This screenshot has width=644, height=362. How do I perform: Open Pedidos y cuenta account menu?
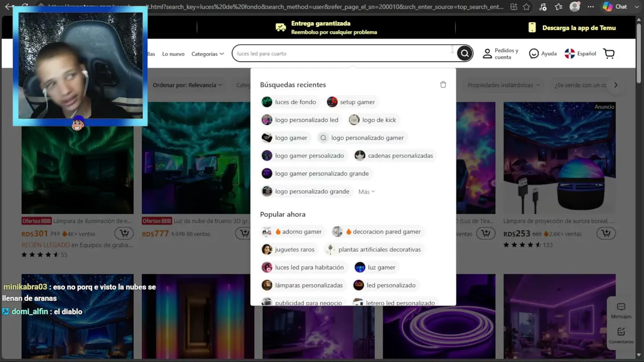pyautogui.click(x=501, y=54)
